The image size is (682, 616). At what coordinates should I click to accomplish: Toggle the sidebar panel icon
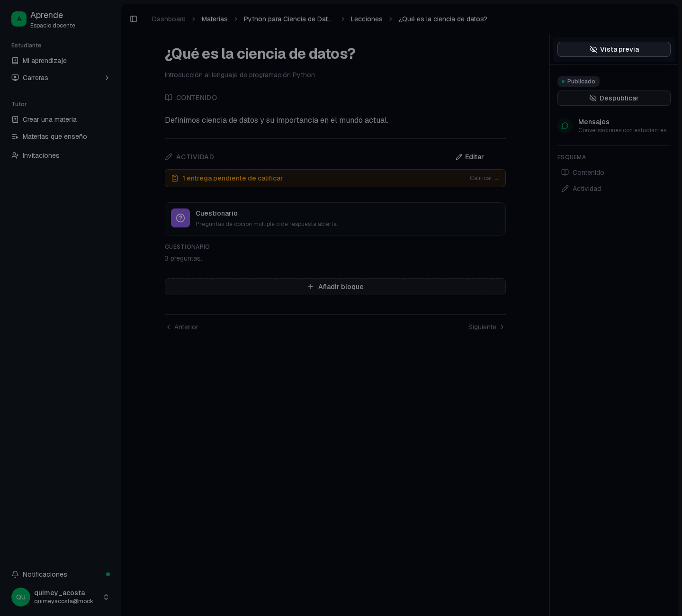[134, 19]
